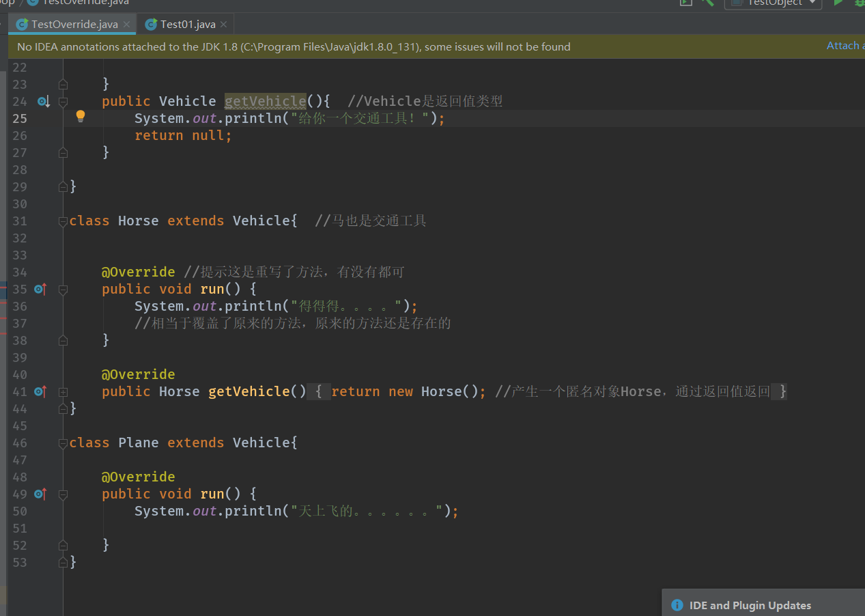865x616 pixels.
Task: Click the overriding-method gutter icon on line 49
Action: click(42, 494)
